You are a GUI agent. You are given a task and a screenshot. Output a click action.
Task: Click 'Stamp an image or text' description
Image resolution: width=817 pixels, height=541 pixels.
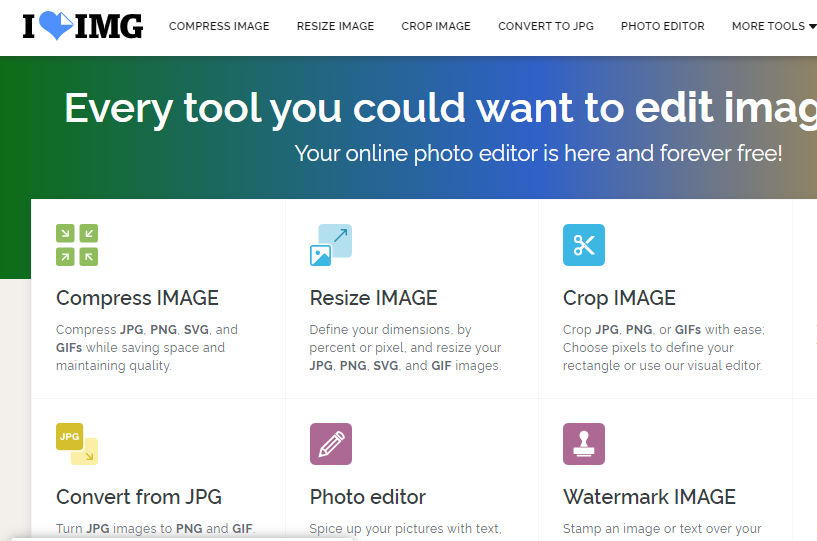coord(662,528)
